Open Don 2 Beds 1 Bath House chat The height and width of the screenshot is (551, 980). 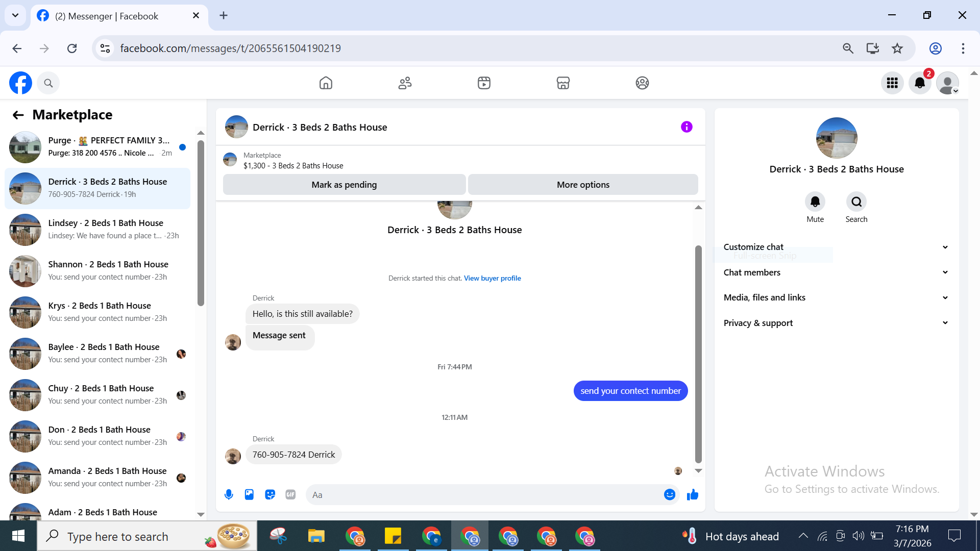coord(97,436)
